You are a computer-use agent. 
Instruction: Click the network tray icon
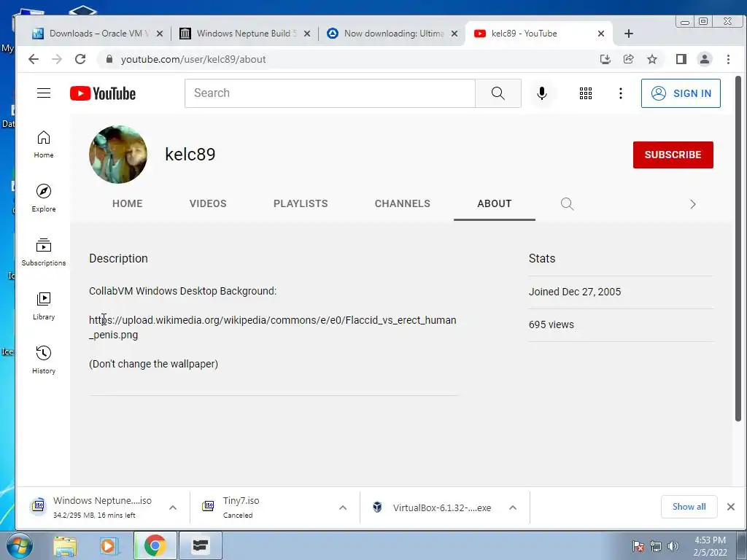[x=656, y=546]
